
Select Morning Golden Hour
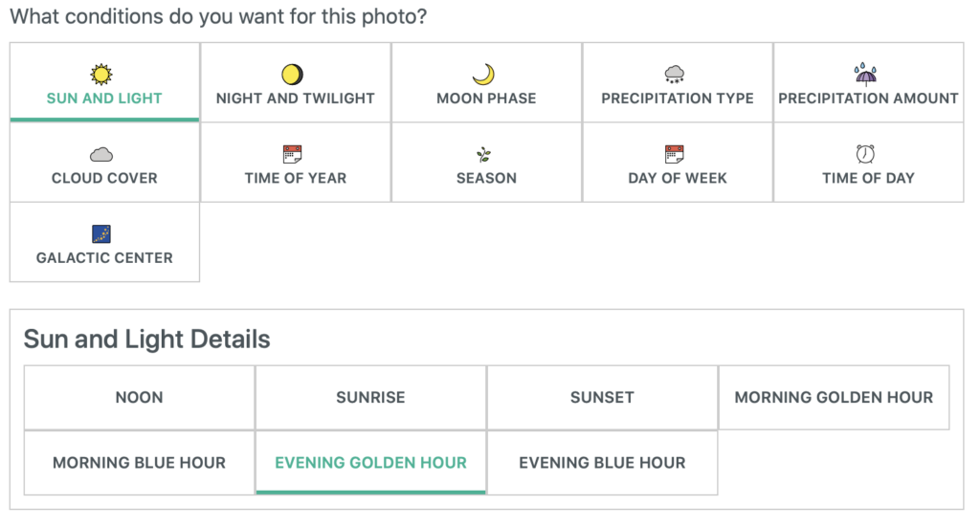pos(834,398)
